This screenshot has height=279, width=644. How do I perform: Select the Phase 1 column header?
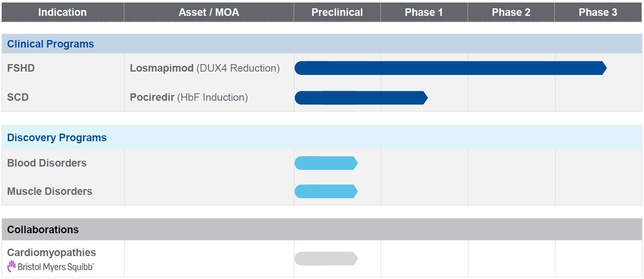424,12
